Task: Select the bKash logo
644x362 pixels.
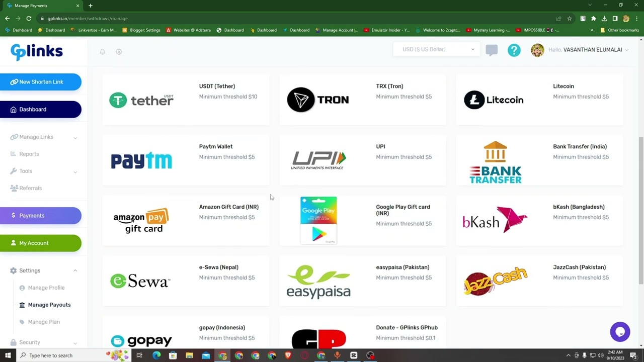Action: tap(495, 220)
